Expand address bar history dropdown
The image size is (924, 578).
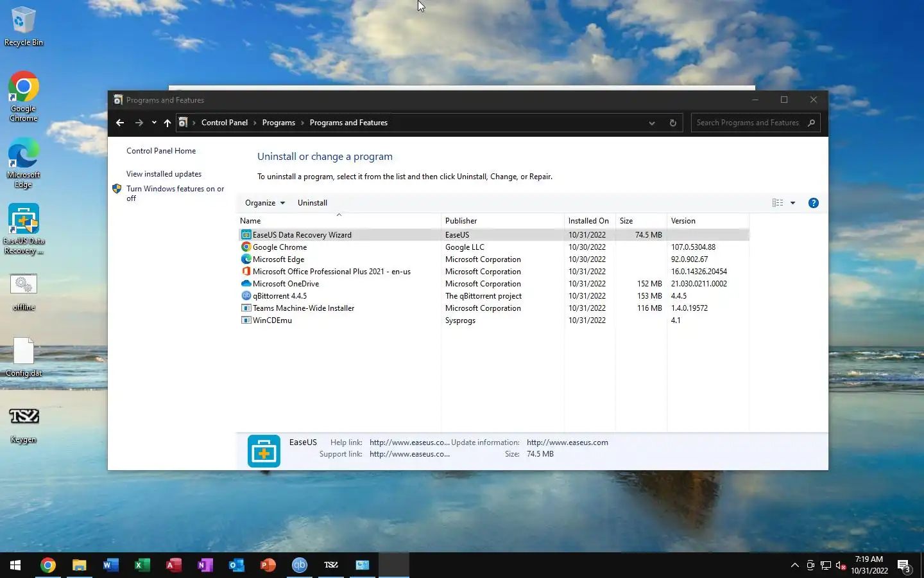click(652, 123)
